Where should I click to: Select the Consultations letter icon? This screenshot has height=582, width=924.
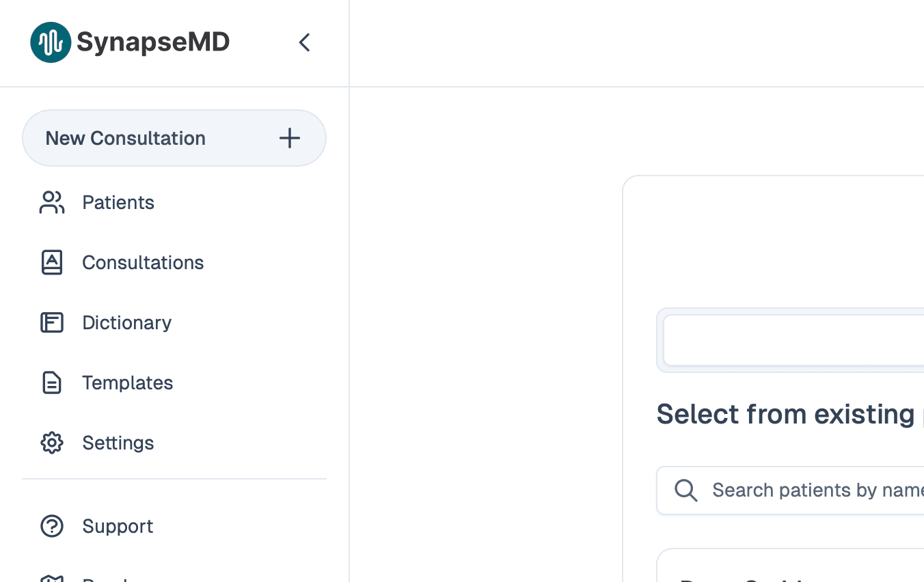(x=51, y=262)
